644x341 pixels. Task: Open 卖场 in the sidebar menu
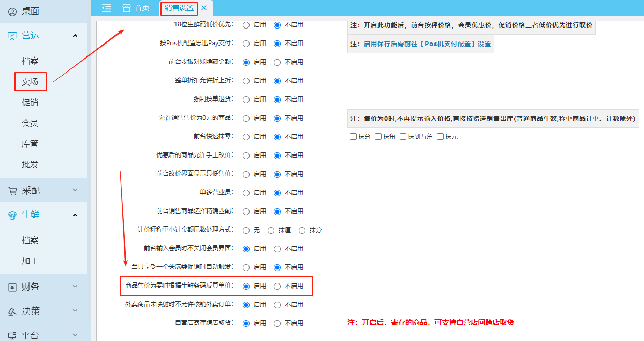click(x=30, y=82)
